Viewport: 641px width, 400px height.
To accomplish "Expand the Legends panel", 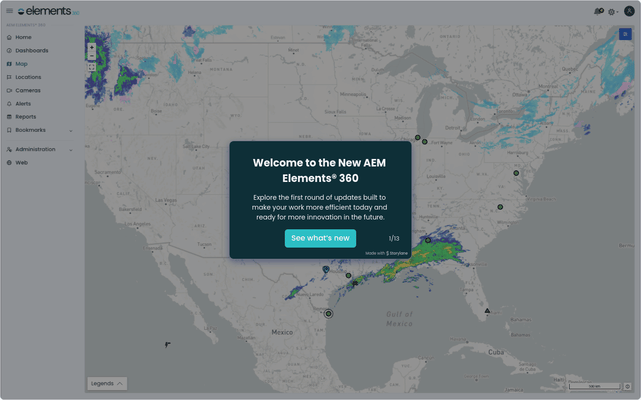I will pyautogui.click(x=107, y=383).
